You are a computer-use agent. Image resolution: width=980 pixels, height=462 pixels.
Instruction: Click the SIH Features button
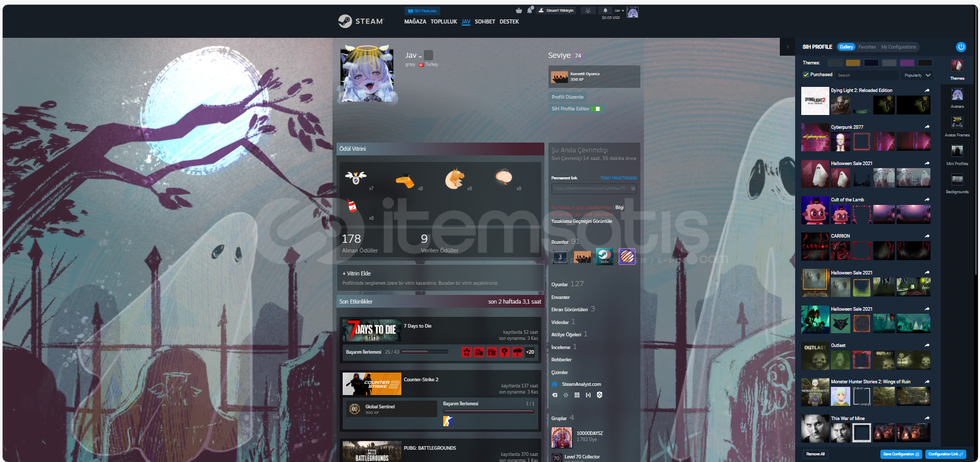[422, 11]
